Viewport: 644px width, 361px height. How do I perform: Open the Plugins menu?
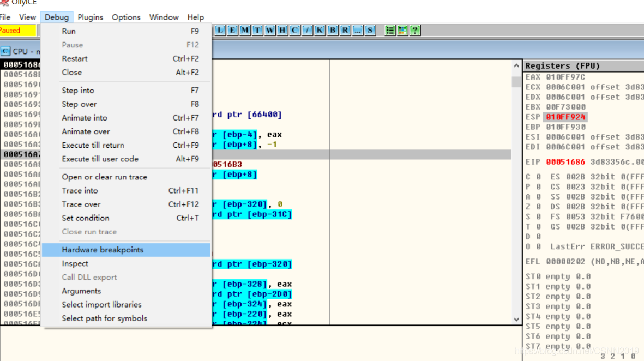[91, 17]
